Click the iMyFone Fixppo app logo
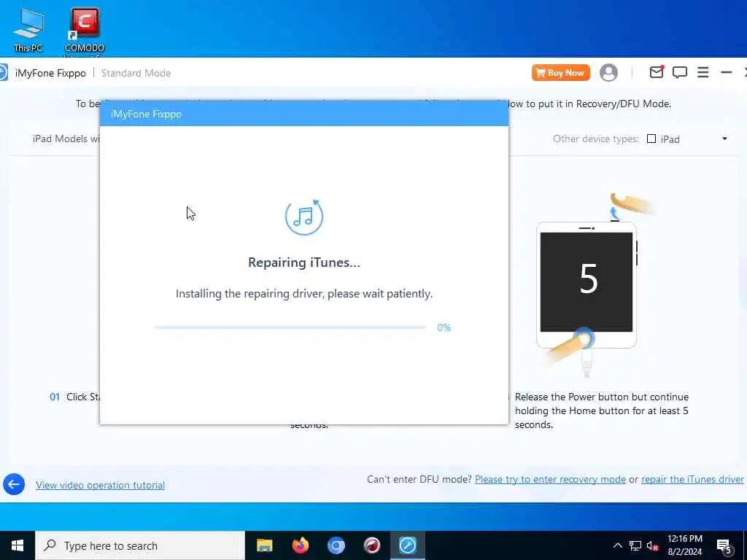 4,73
